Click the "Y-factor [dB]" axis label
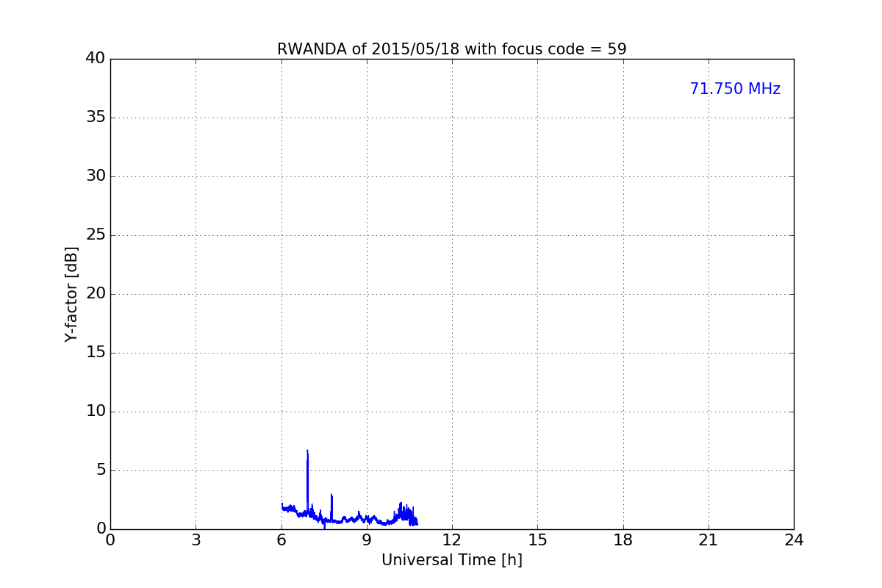 (x=71, y=294)
